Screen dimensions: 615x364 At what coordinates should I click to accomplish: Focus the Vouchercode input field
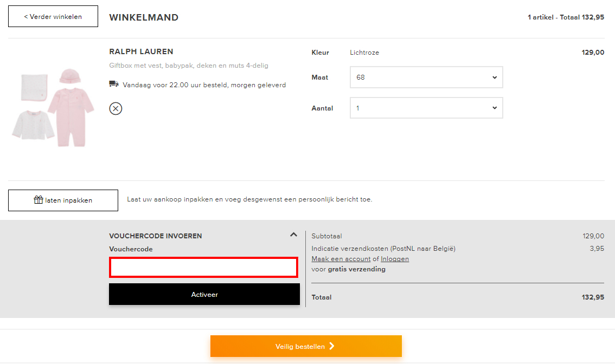[x=204, y=268]
